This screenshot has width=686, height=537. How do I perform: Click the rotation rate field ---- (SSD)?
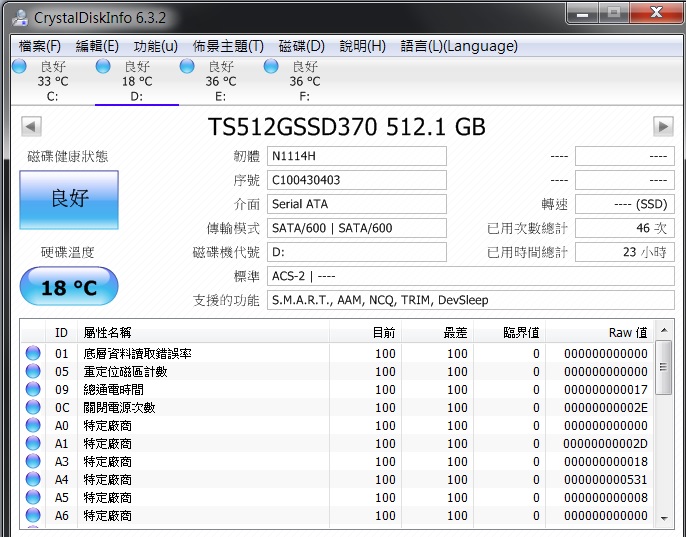(x=625, y=204)
